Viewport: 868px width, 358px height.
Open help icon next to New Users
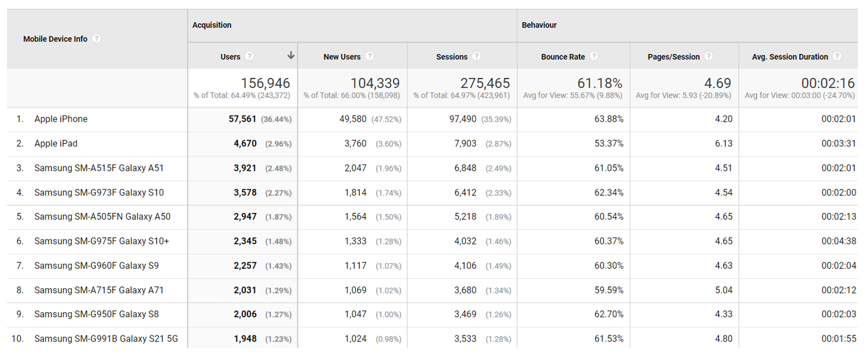pyautogui.click(x=370, y=56)
